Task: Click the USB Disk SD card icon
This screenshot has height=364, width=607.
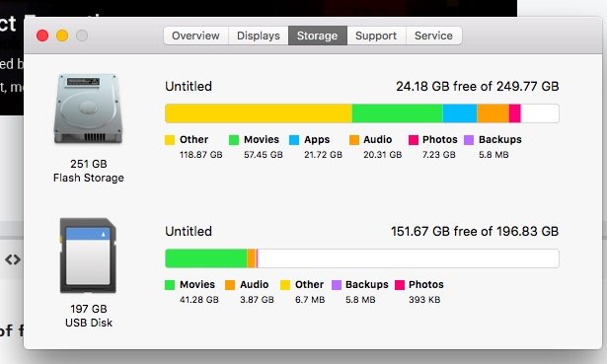Action: point(88,255)
